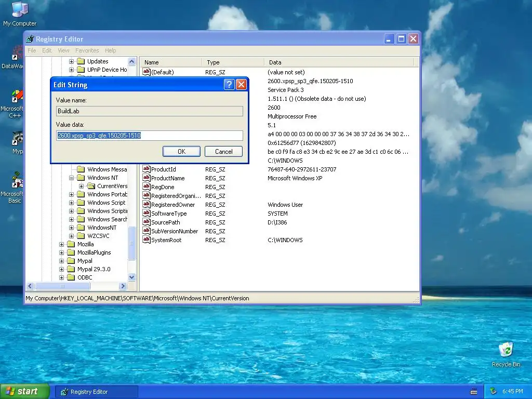Open the Start menu
532x399 pixels.
pyautogui.click(x=24, y=391)
